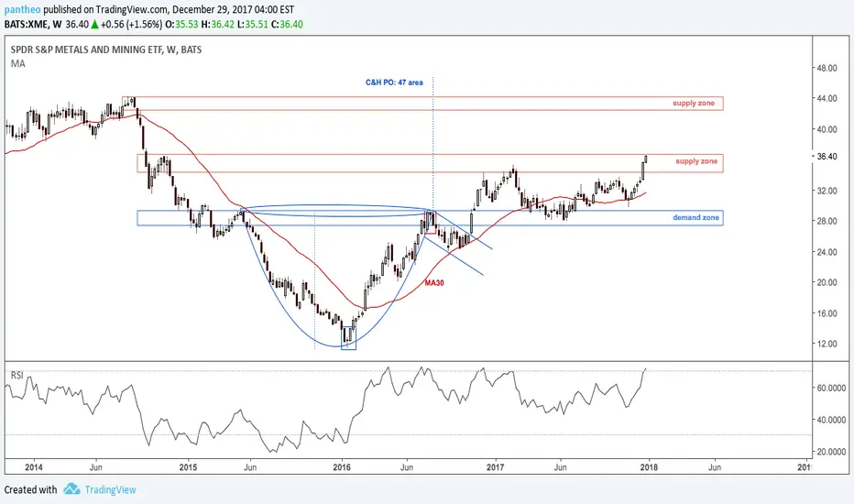Click the green up-arrow price change indicator
854x504 pixels.
pyautogui.click(x=94, y=24)
